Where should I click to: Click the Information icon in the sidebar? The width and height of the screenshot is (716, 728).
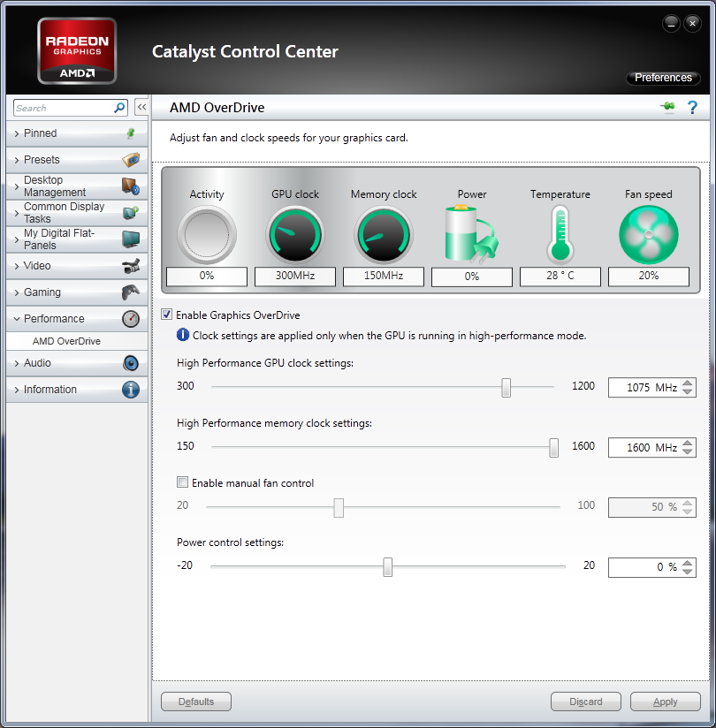click(x=131, y=390)
